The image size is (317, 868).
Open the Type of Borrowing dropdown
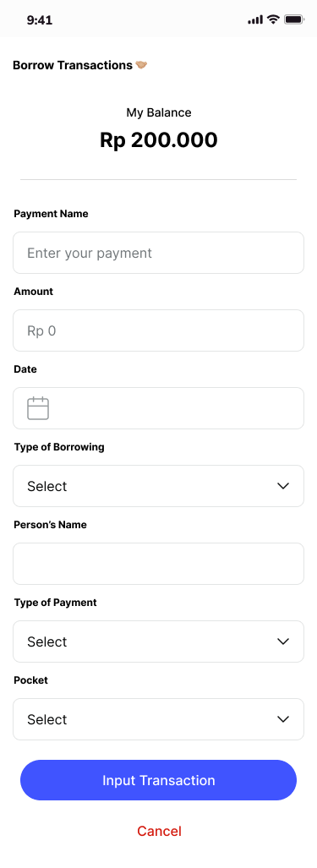click(159, 486)
